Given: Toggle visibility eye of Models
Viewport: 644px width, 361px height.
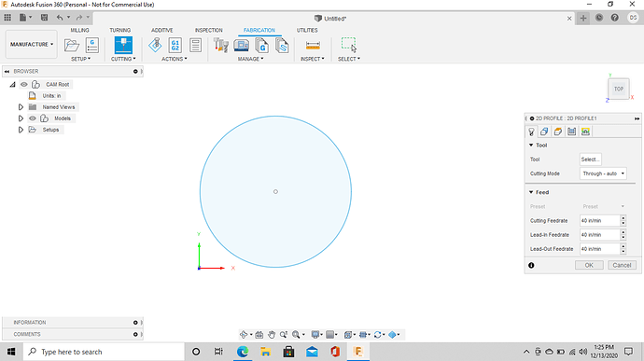Looking at the screenshot, I should pyautogui.click(x=33, y=118).
